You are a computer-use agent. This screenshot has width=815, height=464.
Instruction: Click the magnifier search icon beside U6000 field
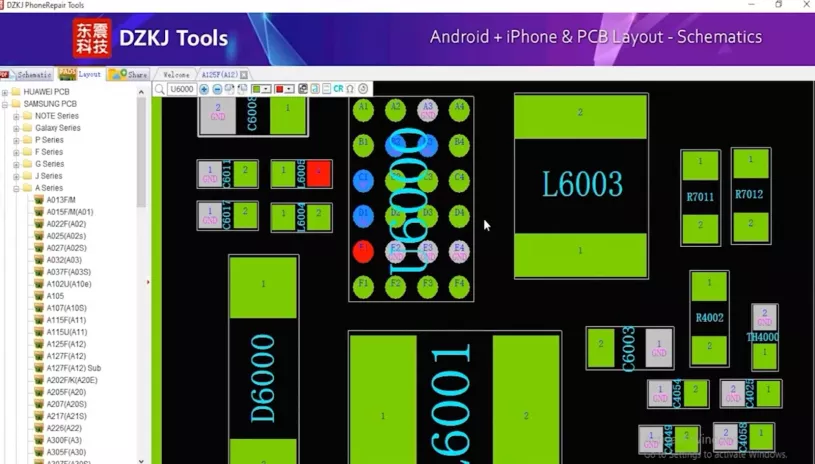coord(160,89)
